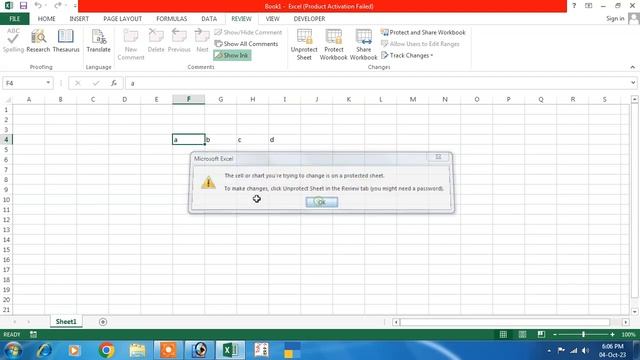Switch to the HOME tab
This screenshot has height=360, width=640.
(47, 19)
